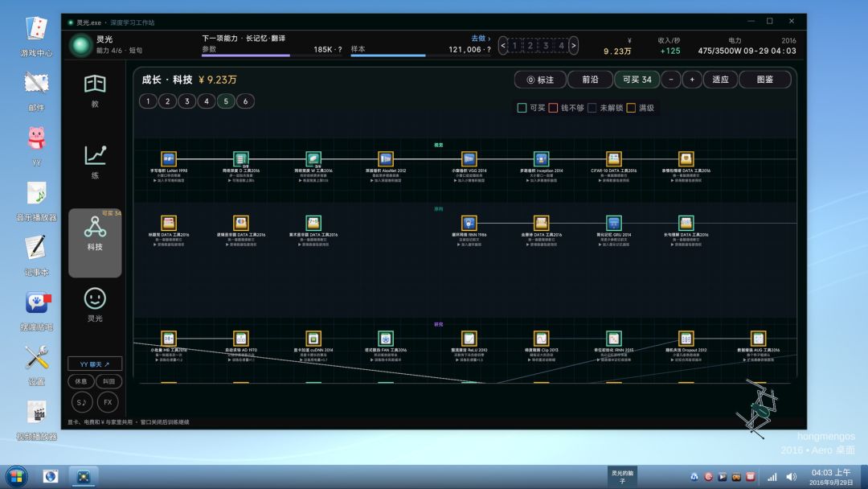Viewport: 868px width, 489px height.
Task: Select the ReLU 2010 tech node
Action: pyautogui.click(x=469, y=339)
